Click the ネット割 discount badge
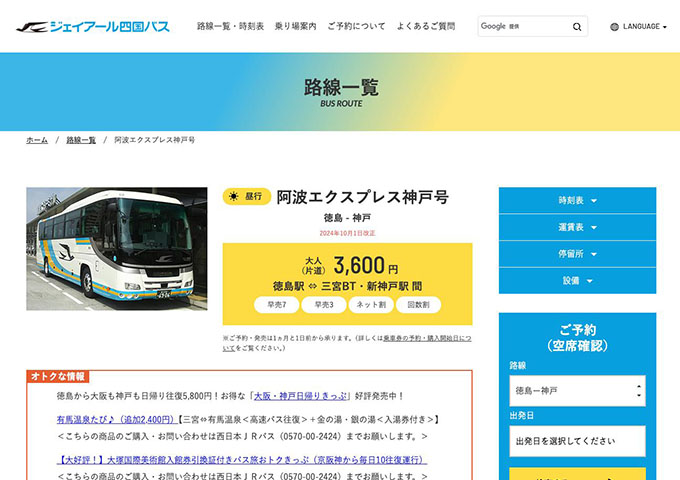Viewport: 680px width, 480px height. coord(370,303)
